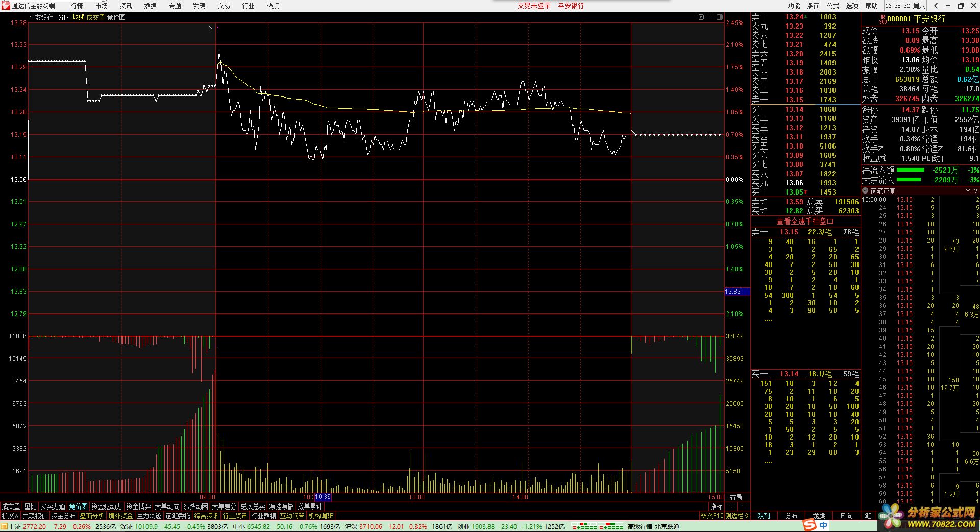Toggle the 成交量 overlay in chart header
Viewport: 980px width, 532px height.
point(95,17)
